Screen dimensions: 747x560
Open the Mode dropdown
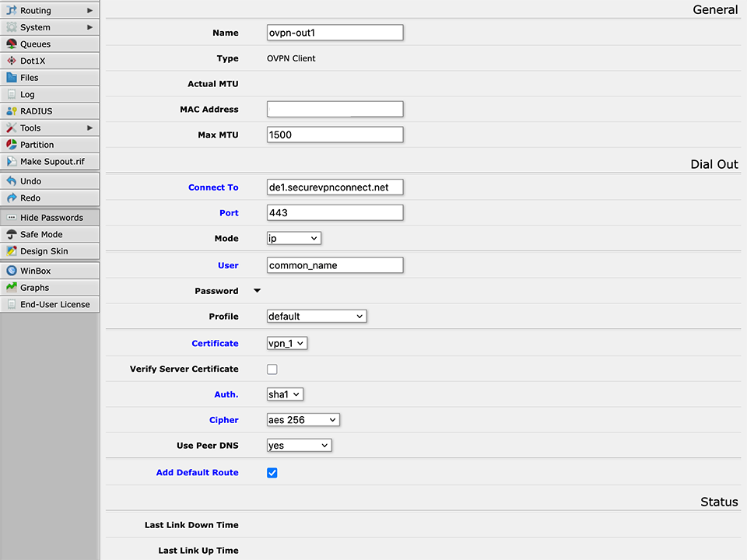click(x=293, y=238)
